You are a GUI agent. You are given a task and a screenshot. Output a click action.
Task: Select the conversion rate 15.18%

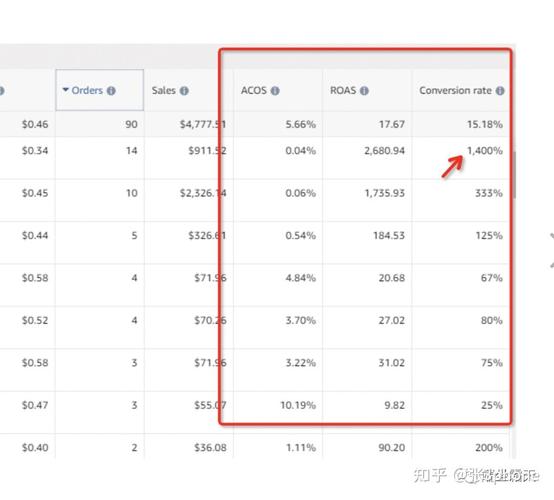[485, 124]
